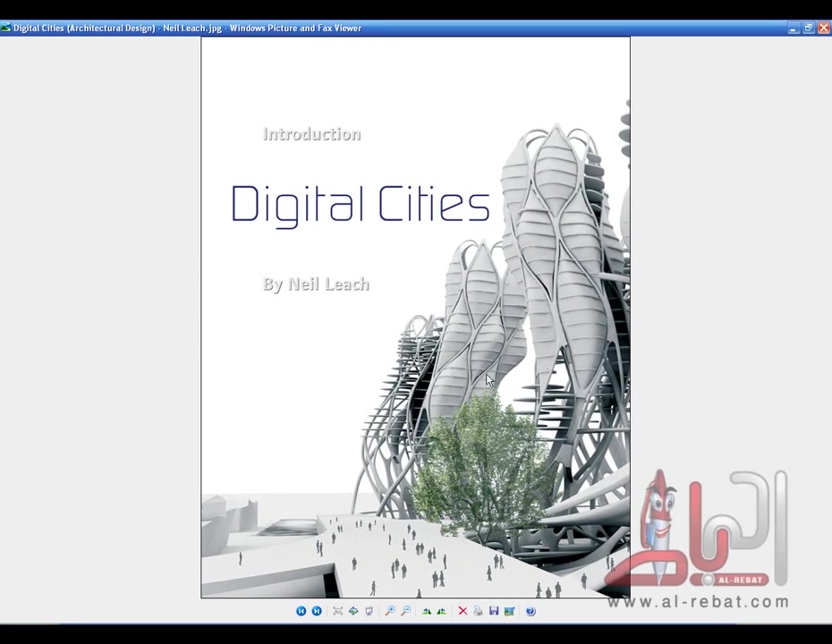Select the Next Image button

pos(317,611)
